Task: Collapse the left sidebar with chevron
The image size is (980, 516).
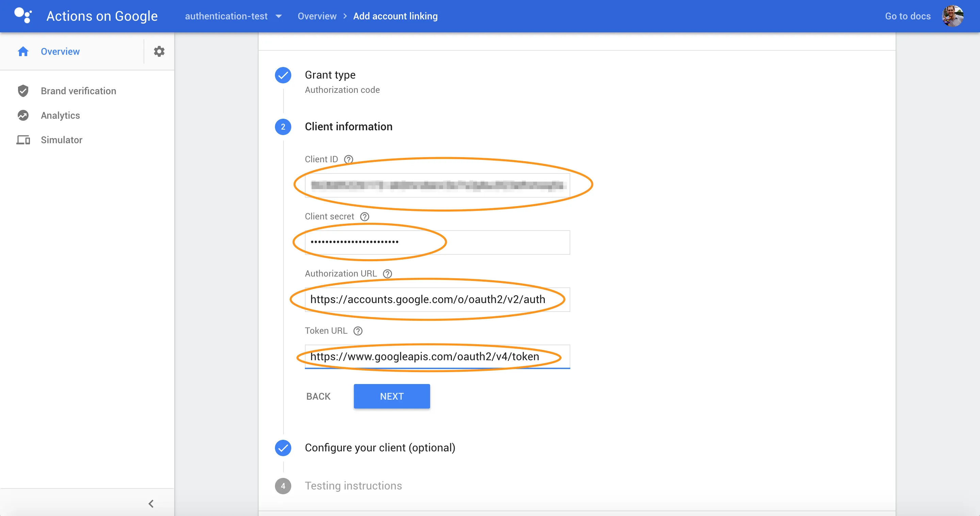Action: click(x=151, y=504)
